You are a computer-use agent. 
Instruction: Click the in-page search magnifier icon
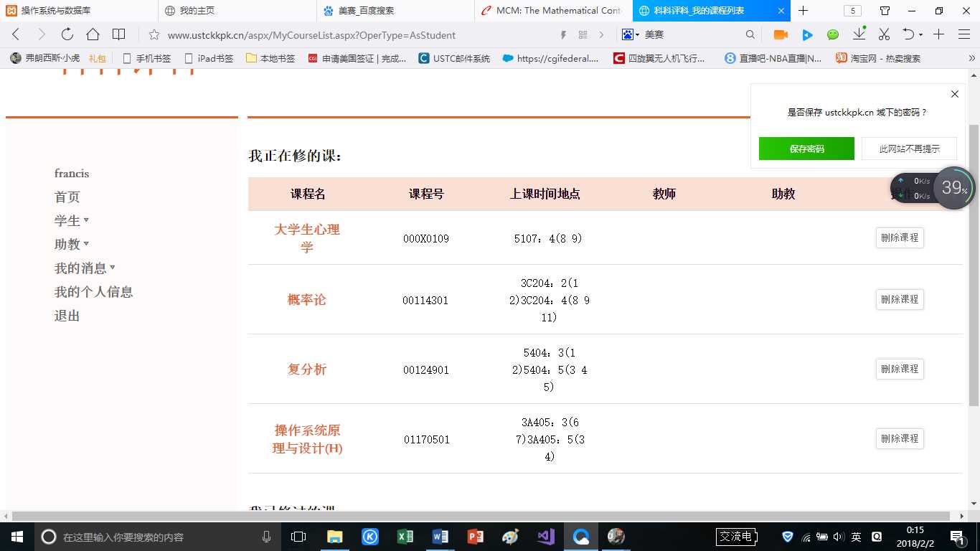pyautogui.click(x=750, y=34)
